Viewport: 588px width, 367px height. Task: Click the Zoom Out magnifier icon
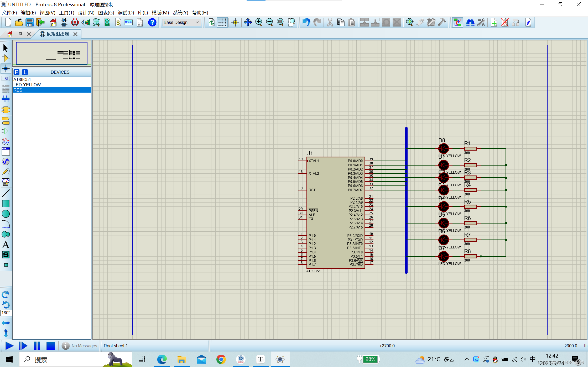(x=269, y=22)
